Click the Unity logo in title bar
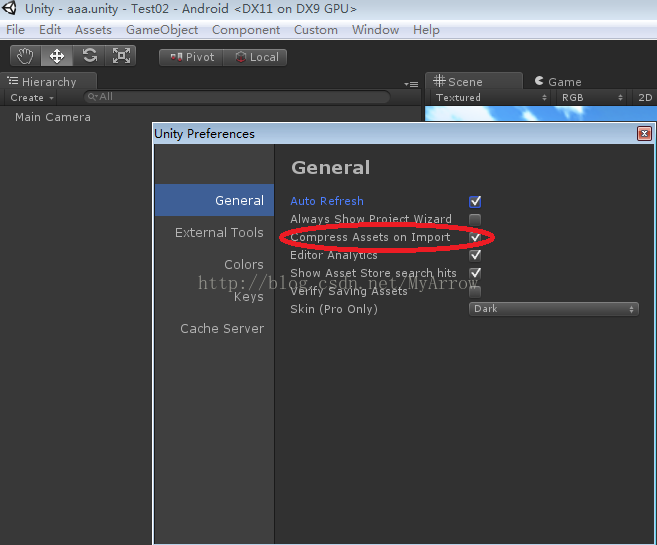Viewport: 657px width, 545px height. click(9, 8)
